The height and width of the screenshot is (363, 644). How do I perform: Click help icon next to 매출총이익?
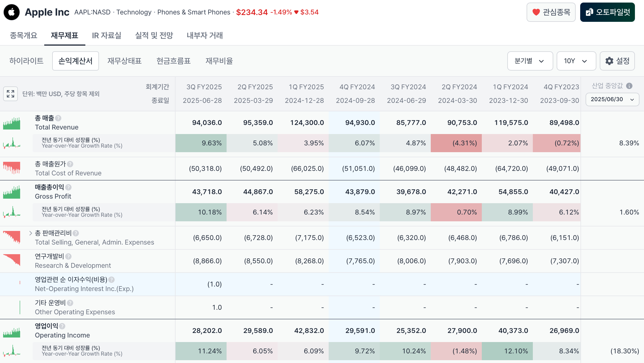pyautogui.click(x=68, y=187)
